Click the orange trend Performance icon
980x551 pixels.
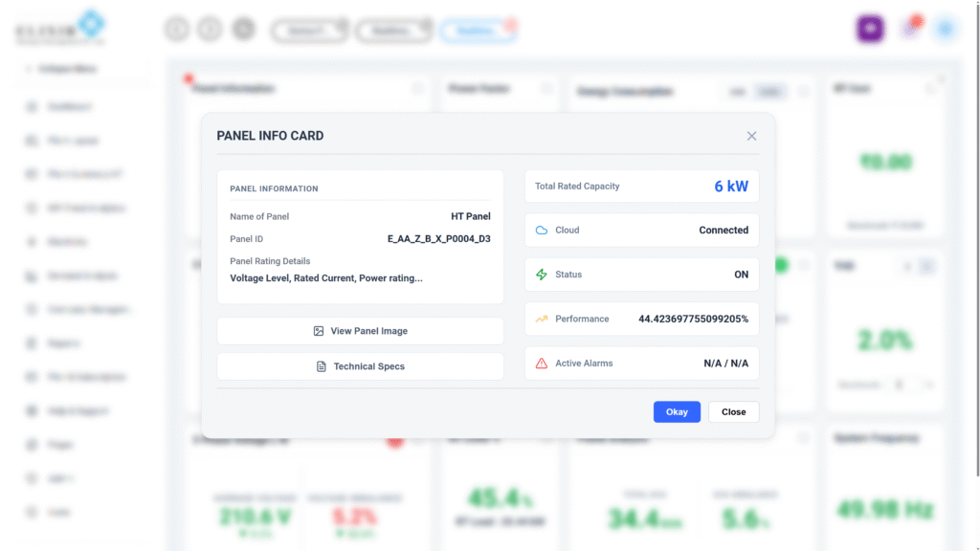[542, 319]
